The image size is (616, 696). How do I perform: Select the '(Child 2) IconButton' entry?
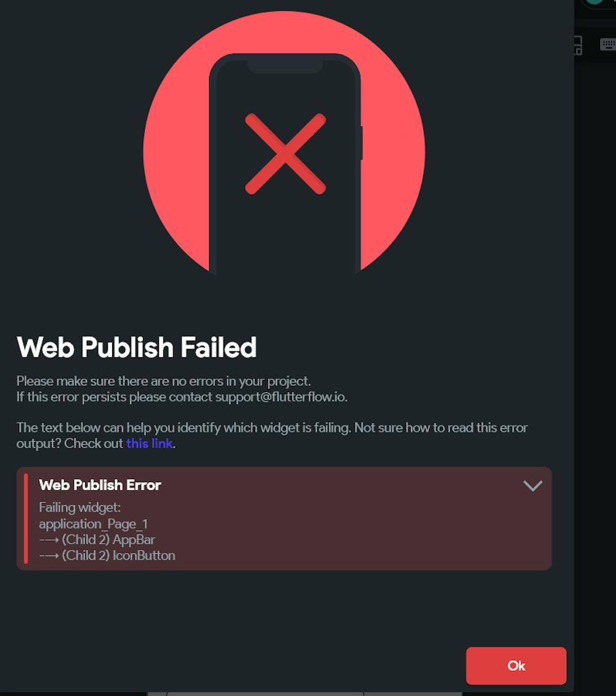tap(118, 555)
